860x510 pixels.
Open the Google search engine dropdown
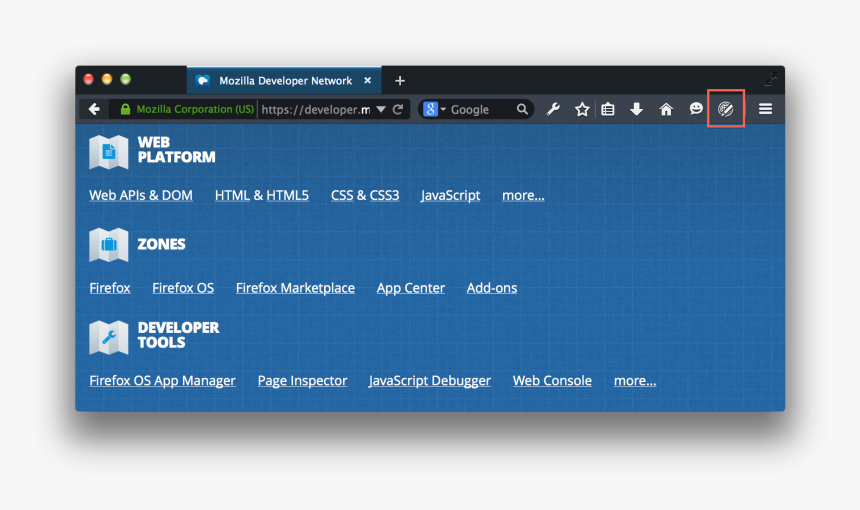click(435, 109)
